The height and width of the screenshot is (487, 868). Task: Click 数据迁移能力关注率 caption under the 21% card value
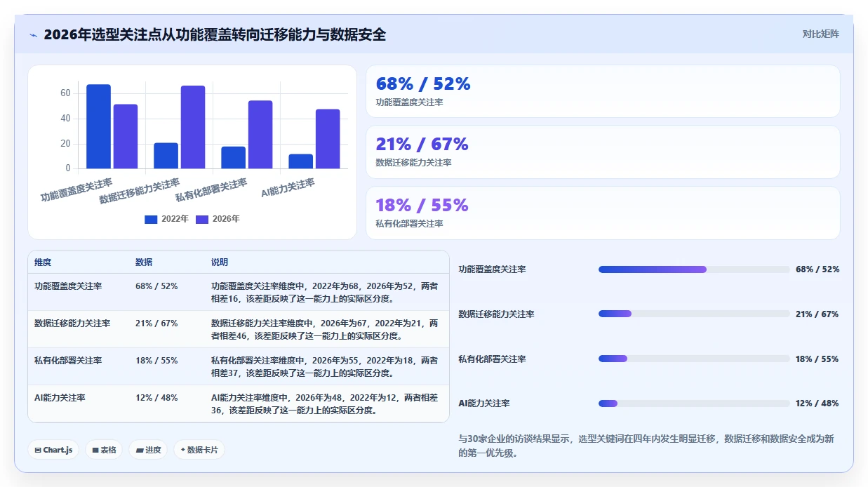point(413,163)
